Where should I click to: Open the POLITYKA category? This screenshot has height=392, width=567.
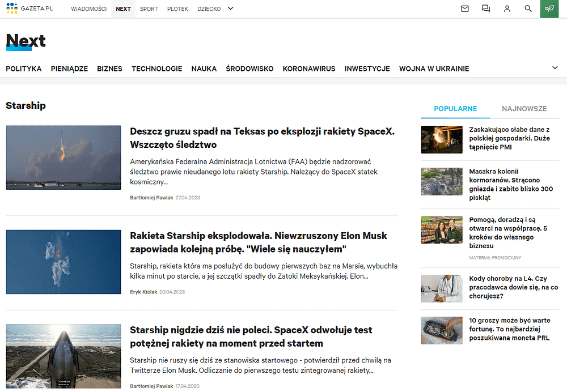(23, 69)
